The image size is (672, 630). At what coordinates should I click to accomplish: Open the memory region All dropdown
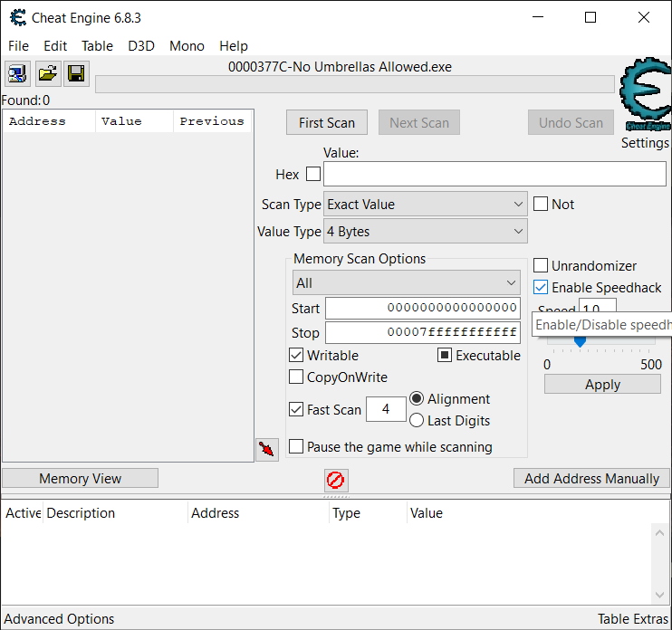click(x=407, y=282)
